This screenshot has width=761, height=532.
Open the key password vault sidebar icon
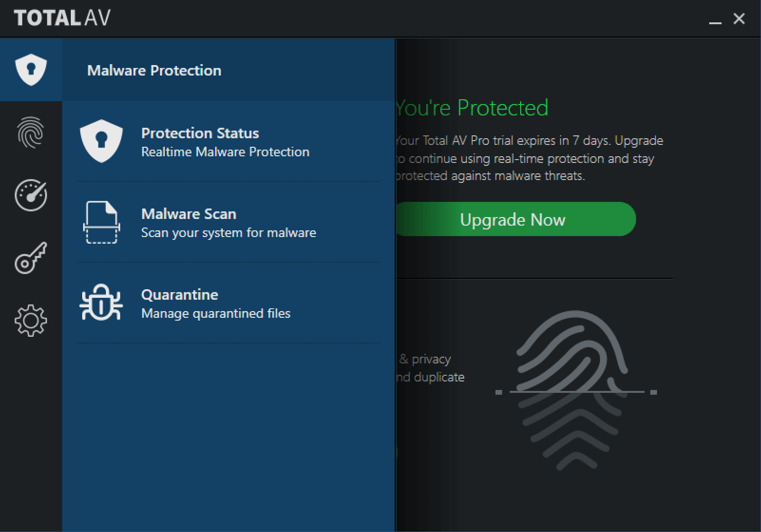pos(31,257)
